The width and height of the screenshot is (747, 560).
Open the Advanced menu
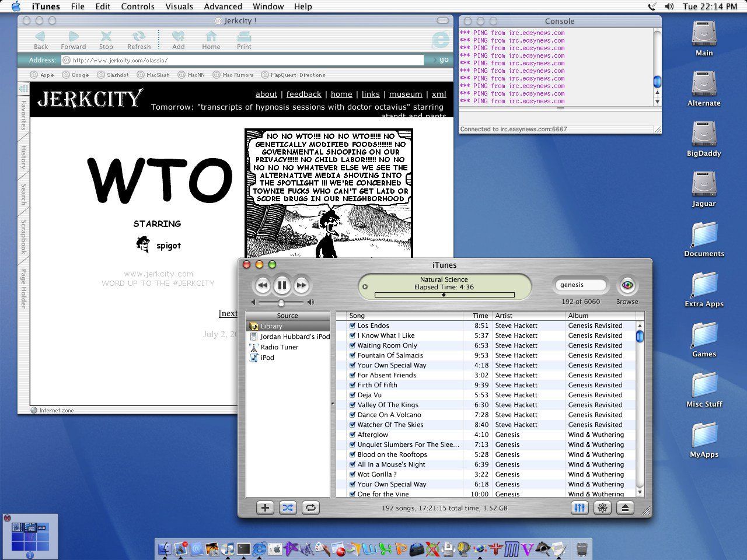click(223, 6)
